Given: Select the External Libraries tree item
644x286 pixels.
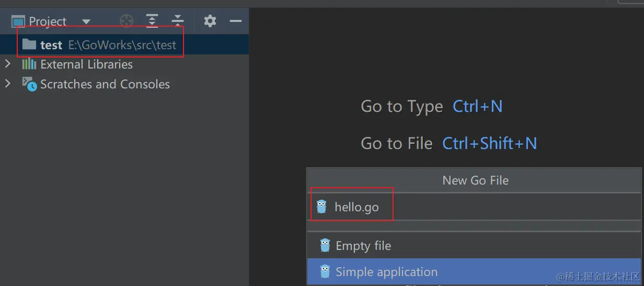Looking at the screenshot, I should (86, 64).
